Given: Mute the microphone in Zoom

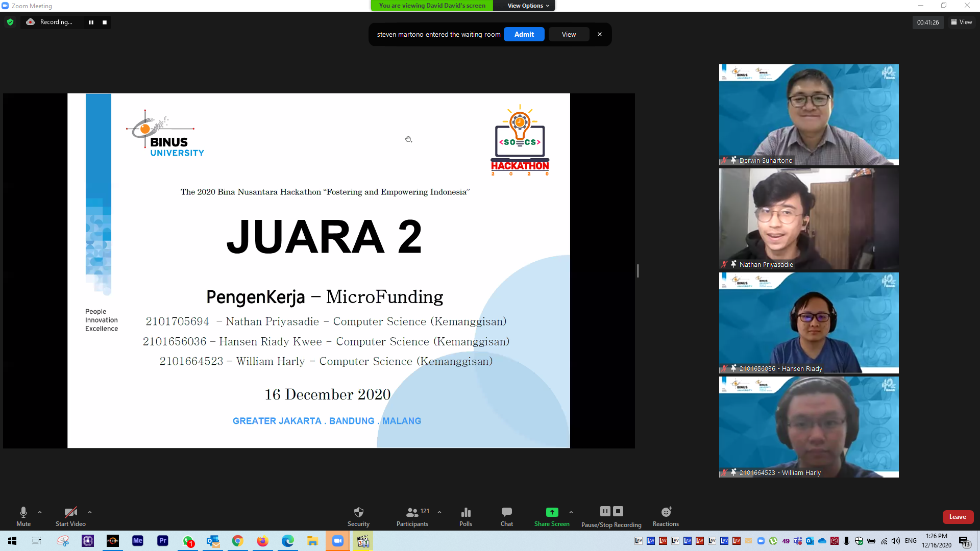Looking at the screenshot, I should [23, 516].
